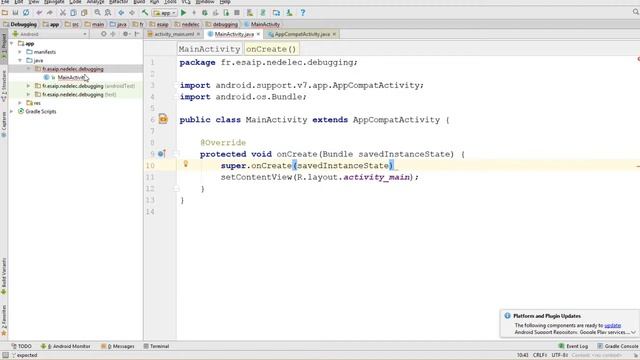Open the Refactor menu
Screen dimensions: 640x360
[118, 2]
